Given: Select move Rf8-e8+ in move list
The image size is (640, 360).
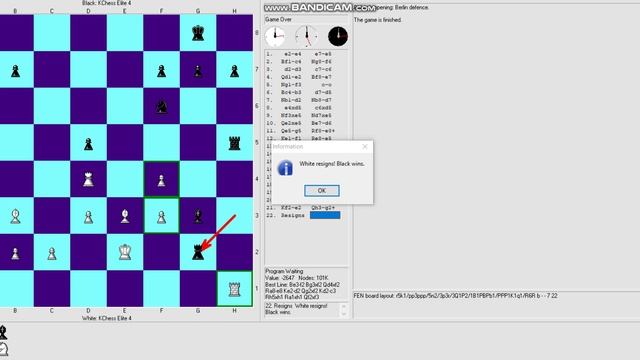Looking at the screenshot, I should (323, 131).
